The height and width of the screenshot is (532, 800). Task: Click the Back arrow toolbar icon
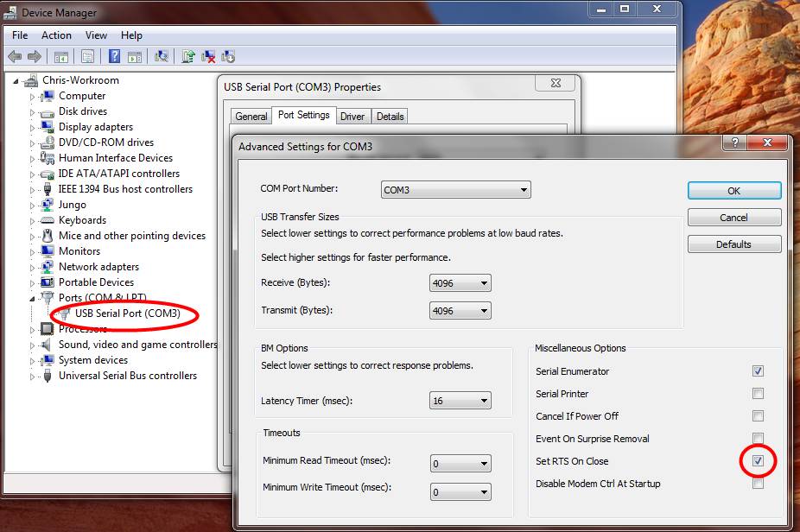pos(15,57)
